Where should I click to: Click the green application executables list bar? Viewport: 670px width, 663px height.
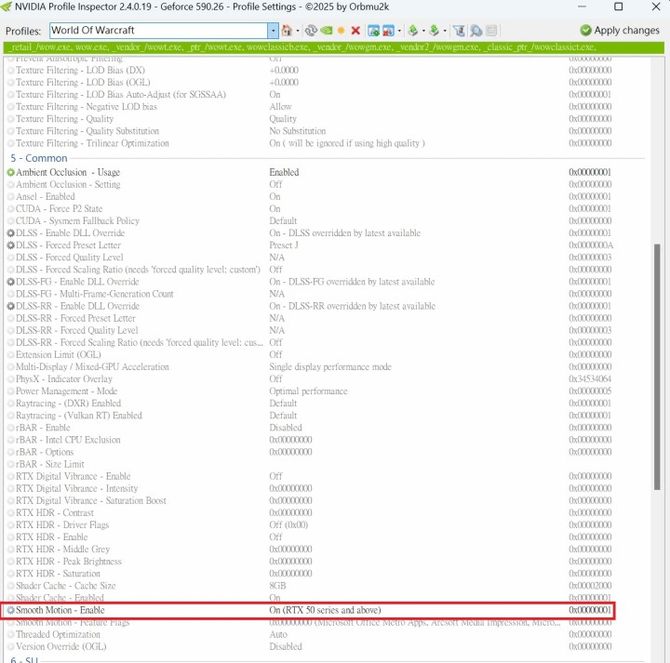tap(334, 47)
